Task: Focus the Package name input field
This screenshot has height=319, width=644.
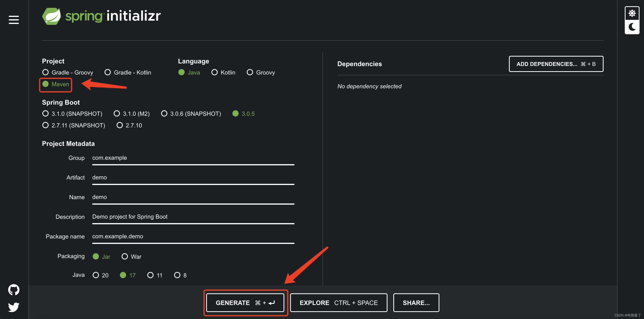Action: click(x=193, y=237)
